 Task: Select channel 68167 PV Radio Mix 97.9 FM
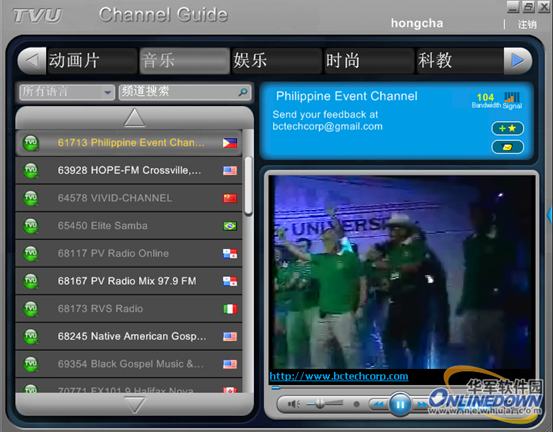pyautogui.click(x=129, y=281)
